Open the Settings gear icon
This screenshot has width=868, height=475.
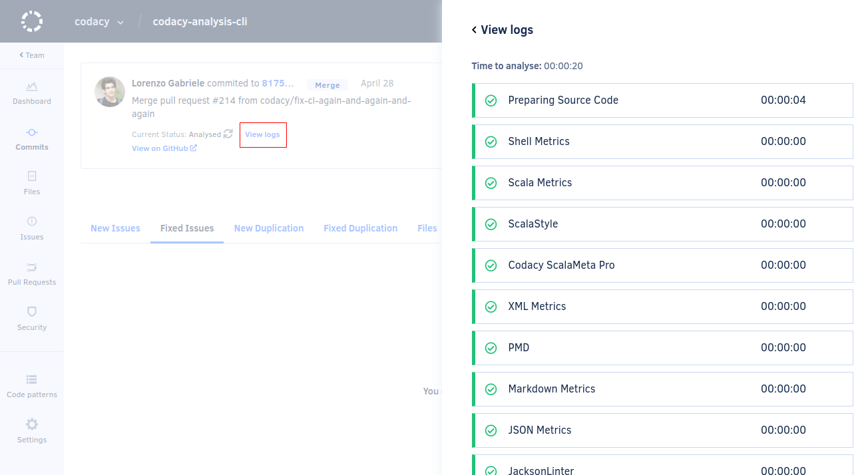pos(32,424)
